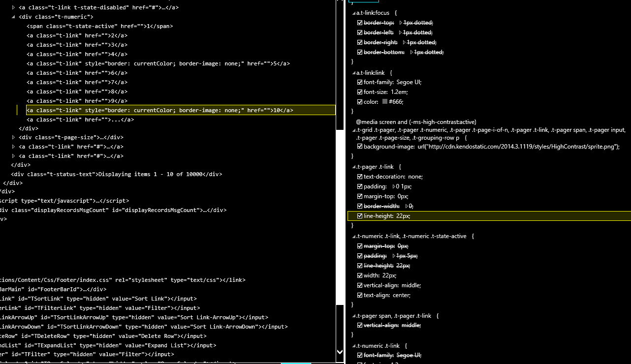Uncheck the border-right property checkbox
The height and width of the screenshot is (364, 631).
pos(360,42)
